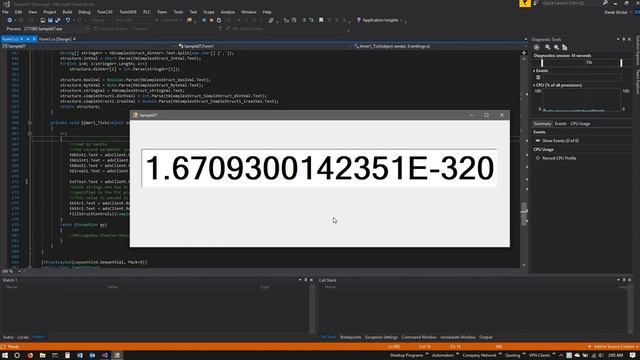Click Diagnostic Tools settings gear icon
The width and height of the screenshot is (640, 360).
[537, 48]
